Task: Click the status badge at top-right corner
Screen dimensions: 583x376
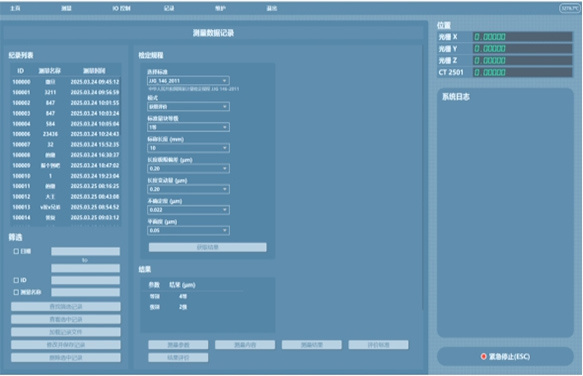Action: click(570, 8)
